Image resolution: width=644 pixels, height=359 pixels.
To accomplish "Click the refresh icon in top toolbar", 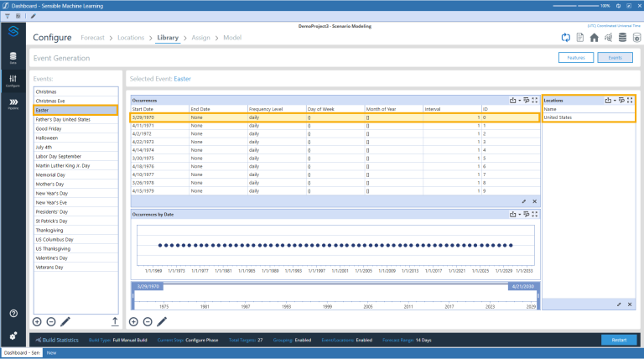I will [566, 38].
